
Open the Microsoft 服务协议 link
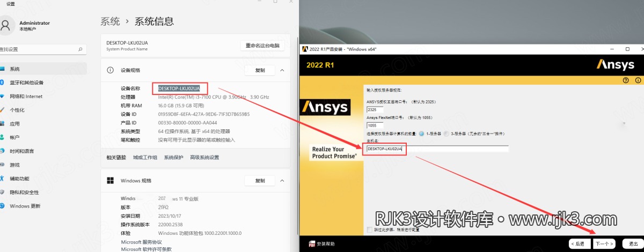tap(141, 242)
